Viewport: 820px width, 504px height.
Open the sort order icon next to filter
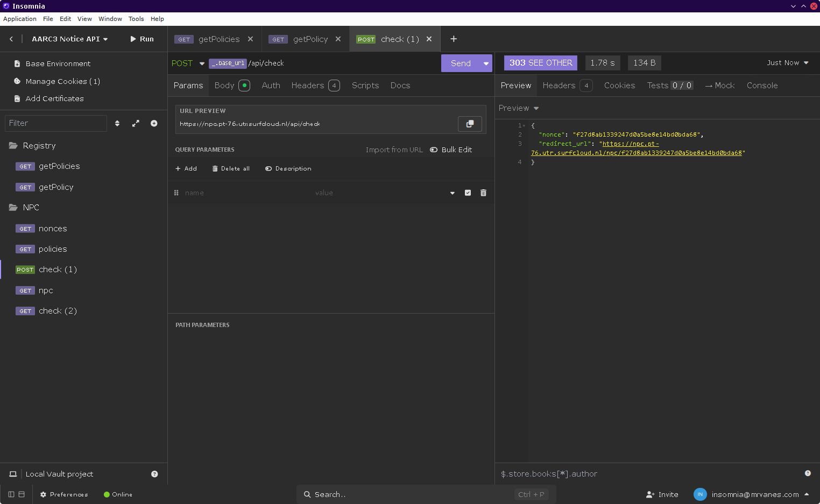coord(117,123)
